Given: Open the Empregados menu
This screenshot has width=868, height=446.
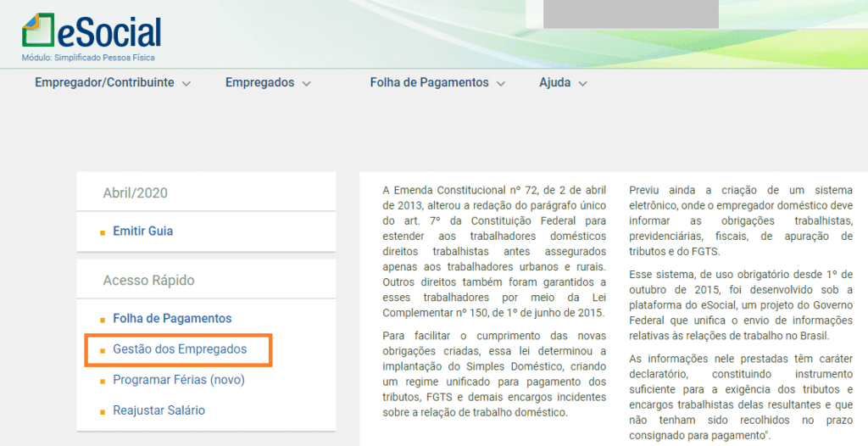Looking at the screenshot, I should pyautogui.click(x=259, y=82).
